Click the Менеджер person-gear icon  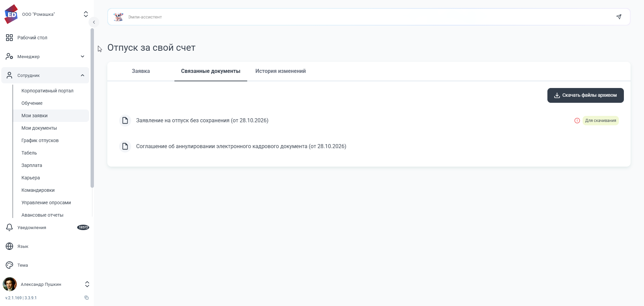tap(9, 56)
